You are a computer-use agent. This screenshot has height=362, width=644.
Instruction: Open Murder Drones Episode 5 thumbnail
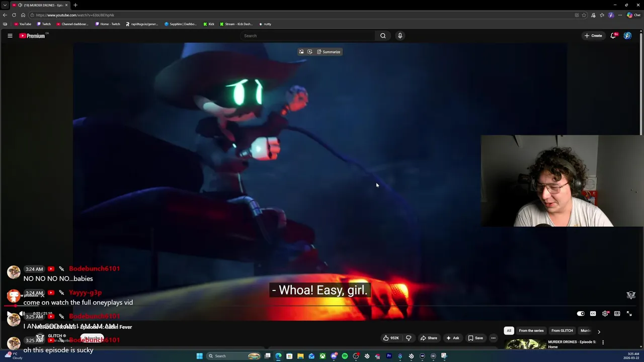pyautogui.click(x=525, y=344)
